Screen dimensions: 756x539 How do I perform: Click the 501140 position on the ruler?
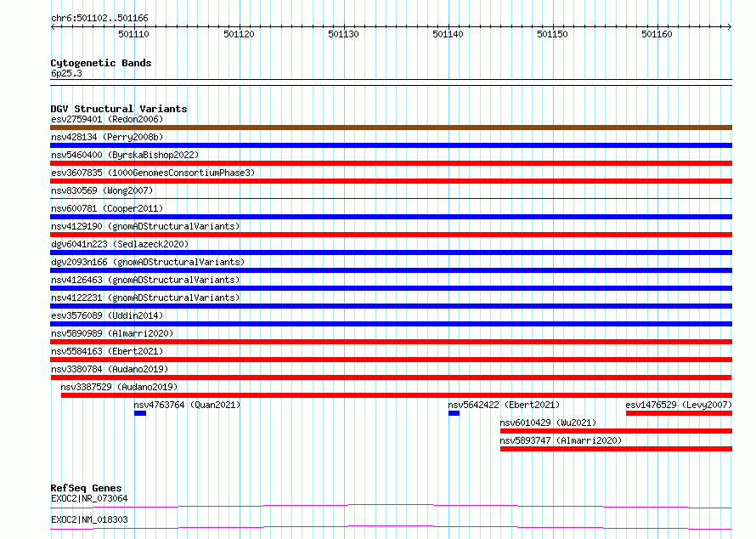[x=448, y=34]
